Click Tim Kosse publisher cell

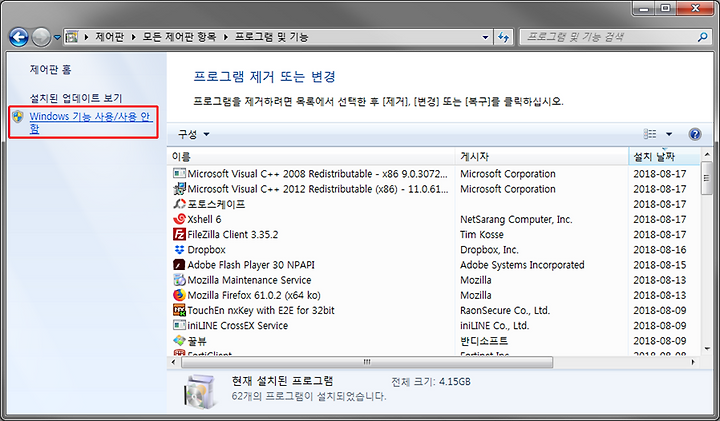point(482,234)
